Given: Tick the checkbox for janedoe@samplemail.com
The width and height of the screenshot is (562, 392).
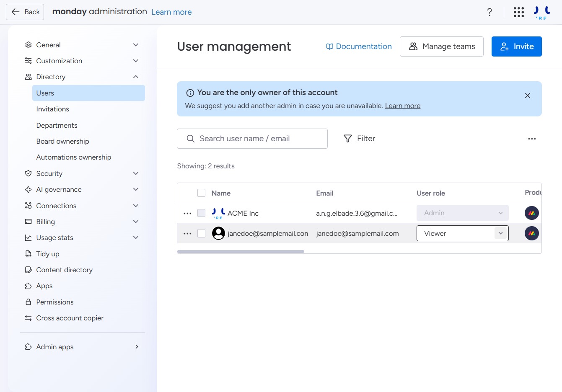Looking at the screenshot, I should pyautogui.click(x=201, y=233).
